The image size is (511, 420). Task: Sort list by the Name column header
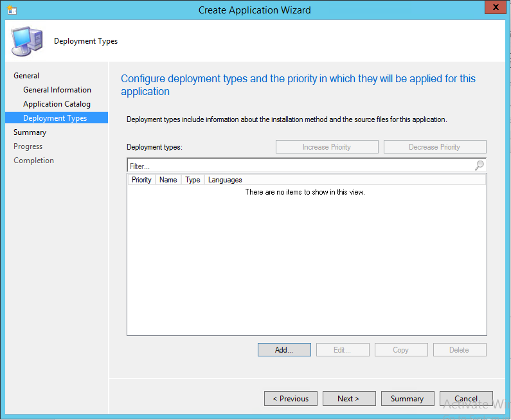pos(168,180)
